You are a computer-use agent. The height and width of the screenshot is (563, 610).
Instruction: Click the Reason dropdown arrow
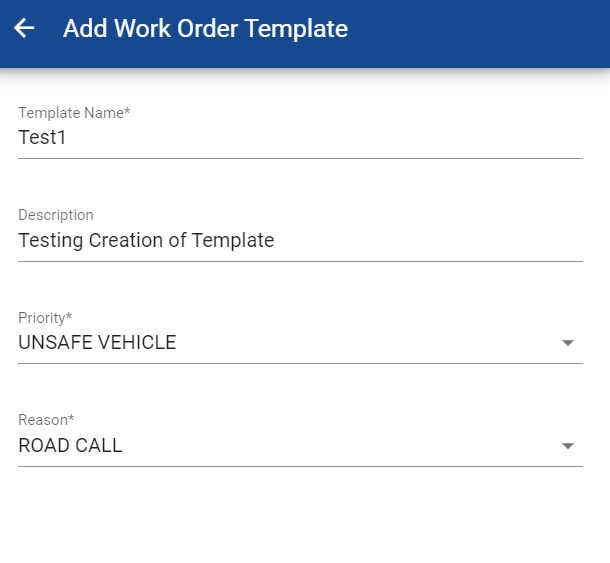click(x=568, y=446)
